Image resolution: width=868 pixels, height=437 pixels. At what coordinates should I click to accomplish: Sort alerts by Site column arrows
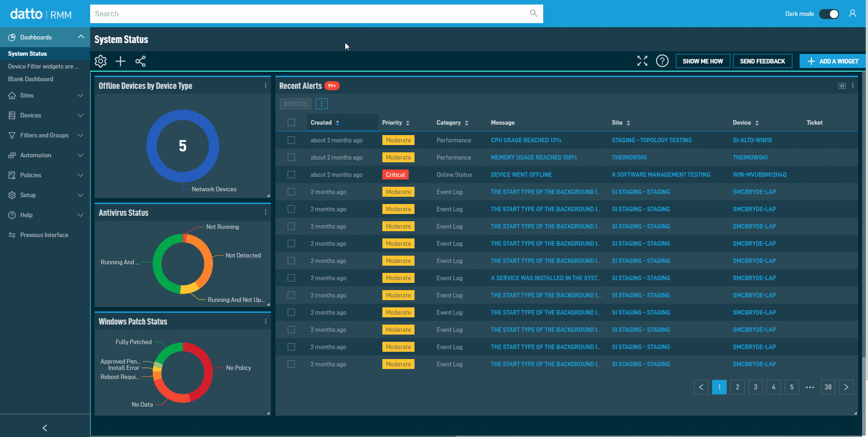tap(628, 123)
